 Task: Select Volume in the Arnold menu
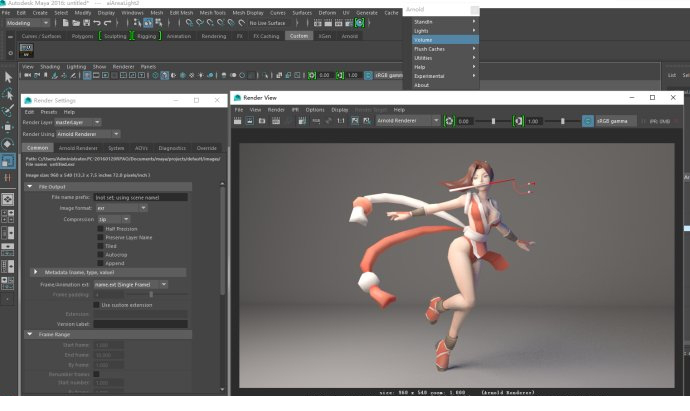[445, 40]
